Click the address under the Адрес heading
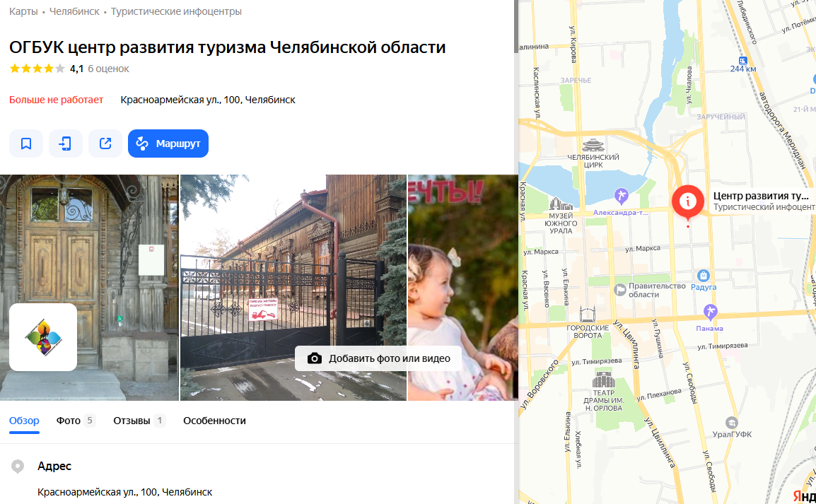Screen dimensions: 816x504 (125, 492)
